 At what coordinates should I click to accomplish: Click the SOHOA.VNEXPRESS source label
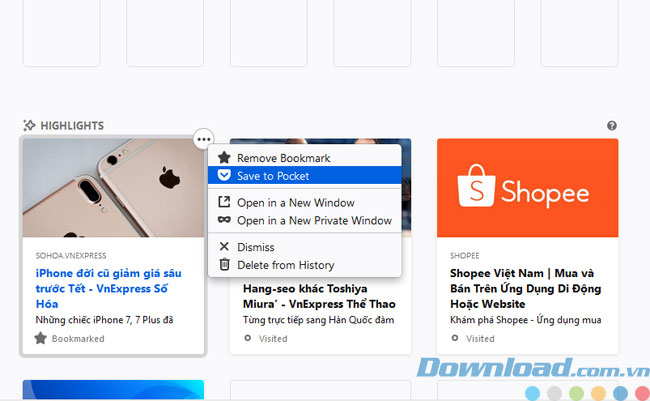[x=71, y=256]
